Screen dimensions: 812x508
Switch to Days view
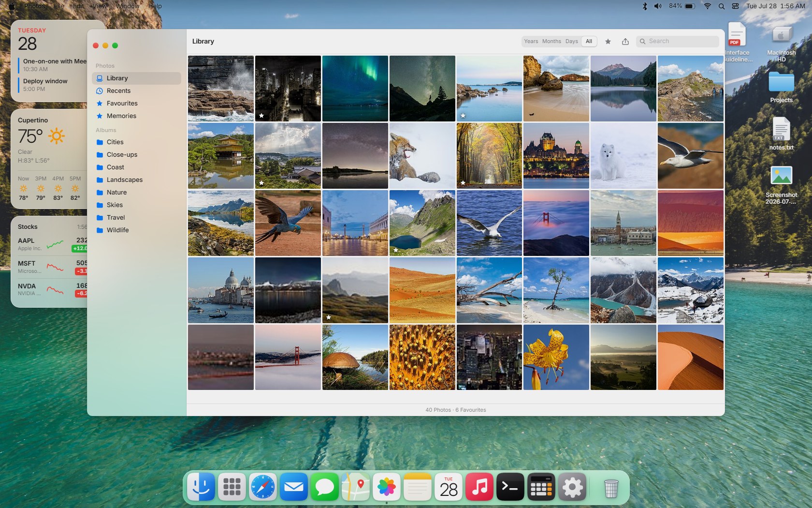coord(572,42)
